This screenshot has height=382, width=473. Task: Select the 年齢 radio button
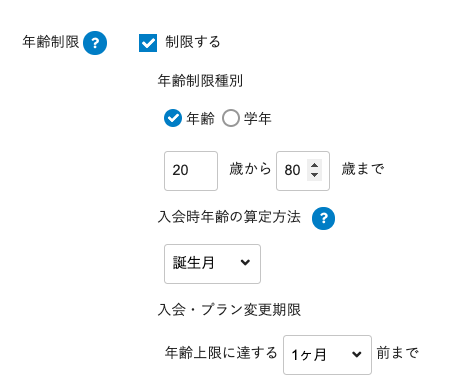click(173, 118)
